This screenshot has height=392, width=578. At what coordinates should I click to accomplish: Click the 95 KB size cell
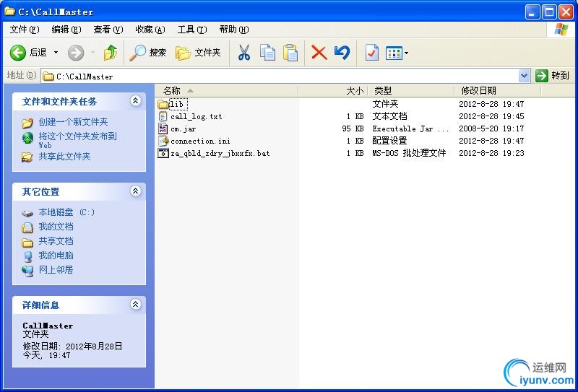click(353, 129)
